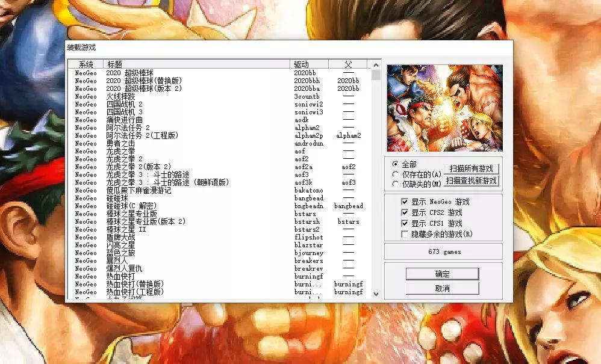Click the scroll up arrow of game list
Screen dimensions: 601x364
(376, 65)
